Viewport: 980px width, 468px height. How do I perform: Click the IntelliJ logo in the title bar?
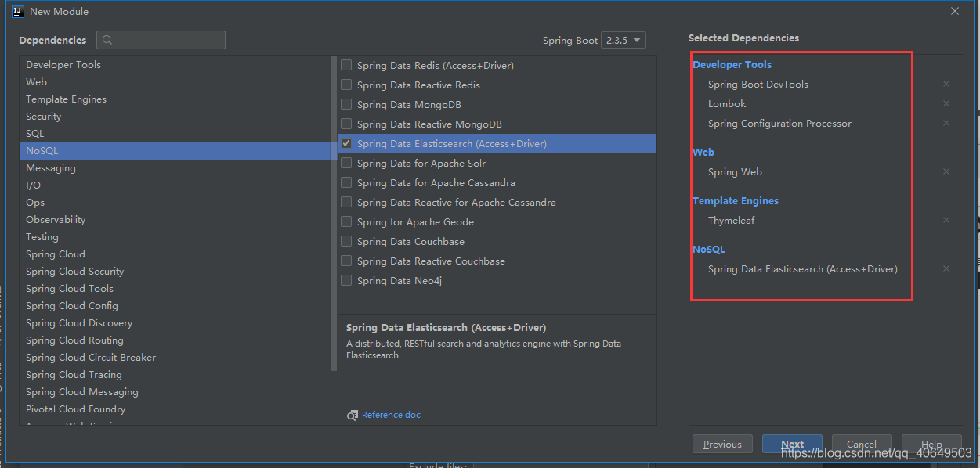17,11
